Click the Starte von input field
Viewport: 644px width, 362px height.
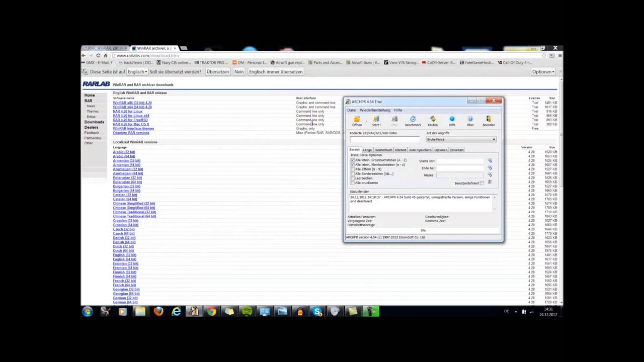coord(460,161)
